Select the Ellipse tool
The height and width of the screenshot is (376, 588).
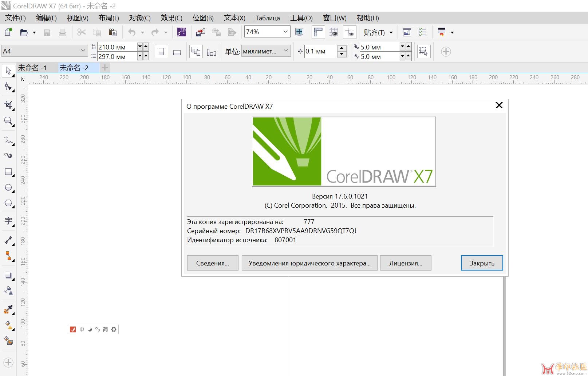(x=8, y=188)
